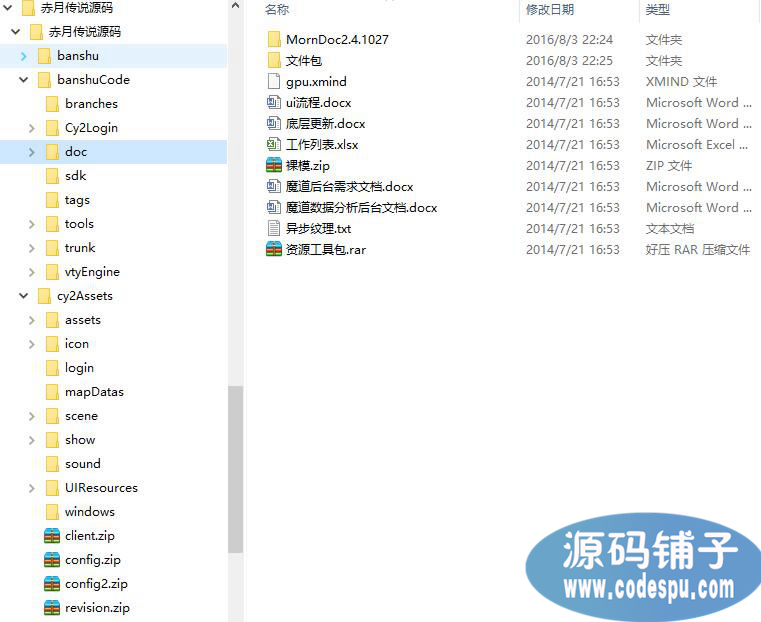Click the sound folder icon in tree
The height and width of the screenshot is (622, 761).
[x=52, y=464]
